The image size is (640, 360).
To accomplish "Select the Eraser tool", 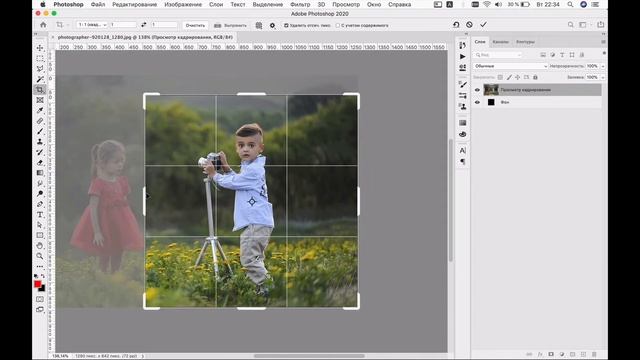I will coord(40,162).
